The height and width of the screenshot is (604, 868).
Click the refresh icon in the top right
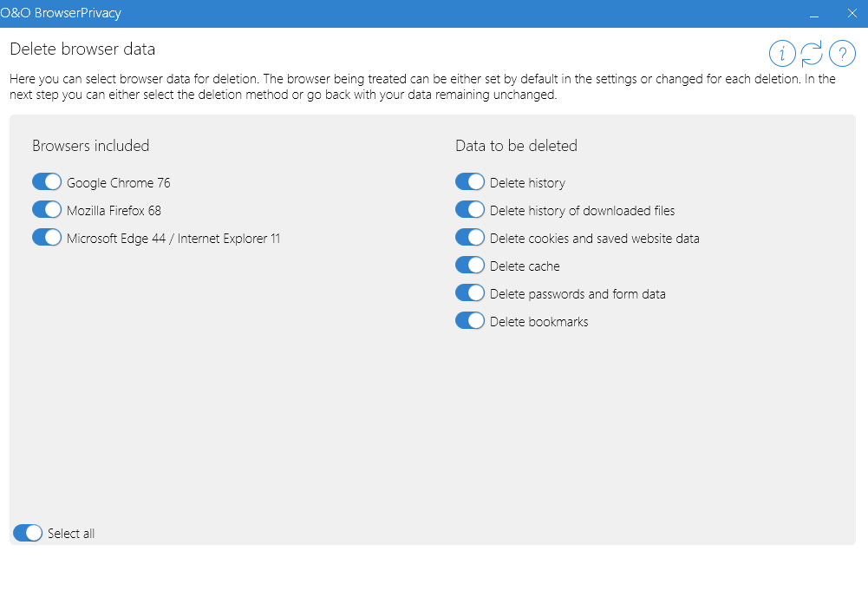(812, 53)
